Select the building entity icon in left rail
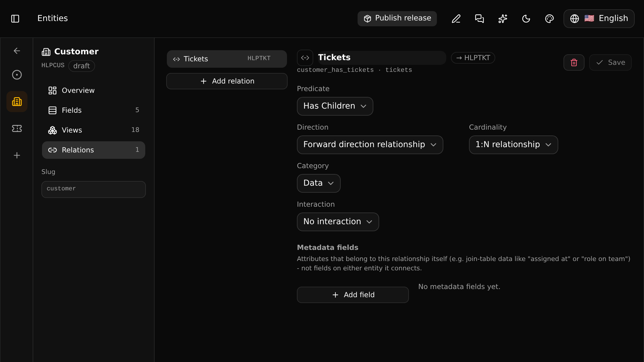Screen dimensions: 644x362 click(x=17, y=102)
